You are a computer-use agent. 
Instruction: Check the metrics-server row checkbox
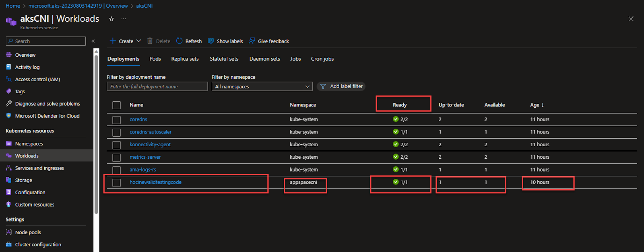117,158
